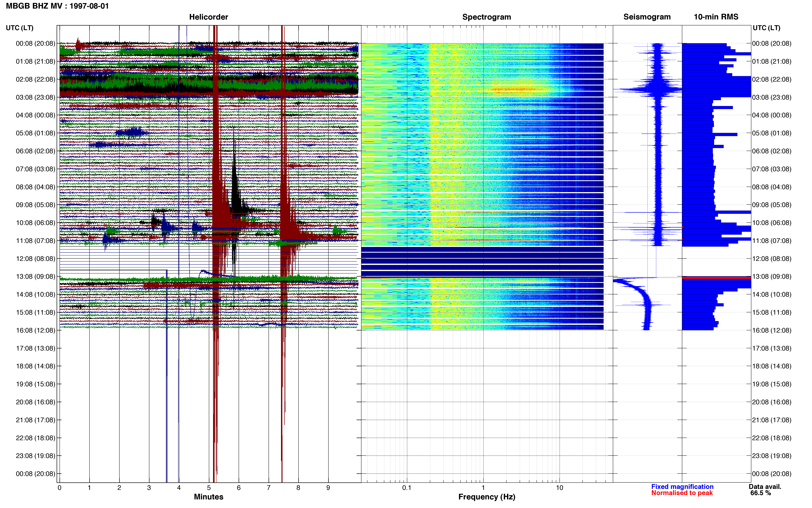Click the right-side time label '01:08 (21:08)'
Image resolution: width=812 pixels, height=508 pixels.
click(772, 61)
